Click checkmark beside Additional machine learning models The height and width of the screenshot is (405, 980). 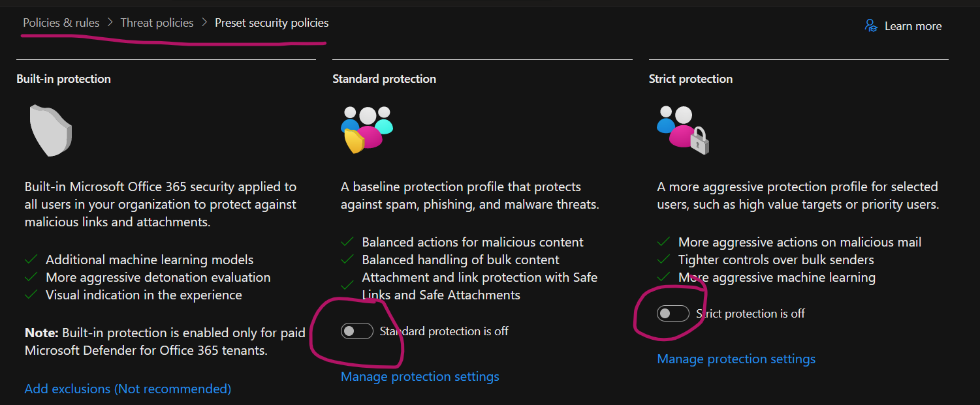point(31,260)
